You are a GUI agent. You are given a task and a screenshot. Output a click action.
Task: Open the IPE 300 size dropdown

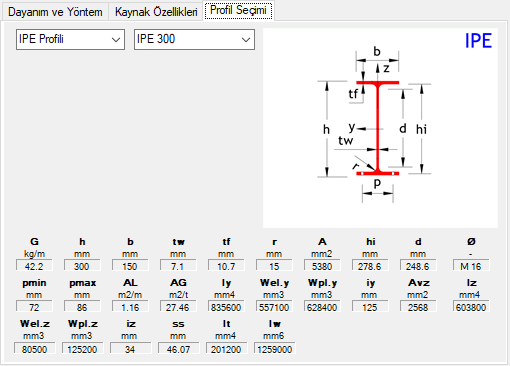tap(194, 39)
